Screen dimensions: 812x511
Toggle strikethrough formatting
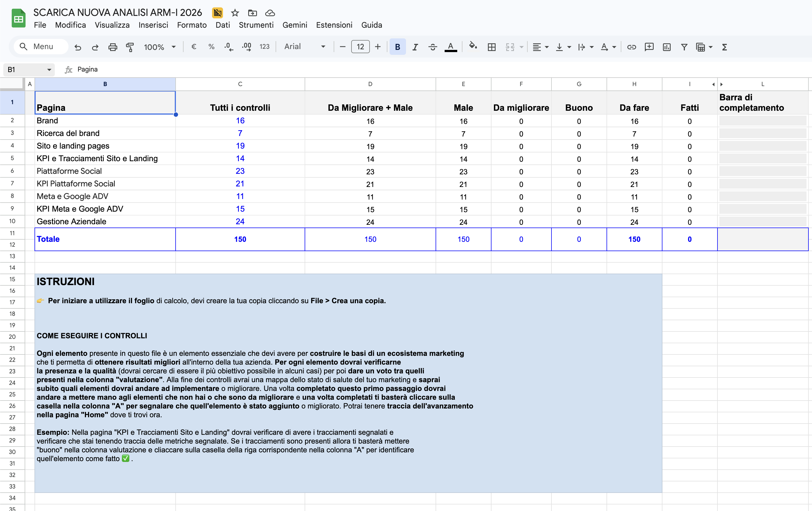click(x=433, y=47)
